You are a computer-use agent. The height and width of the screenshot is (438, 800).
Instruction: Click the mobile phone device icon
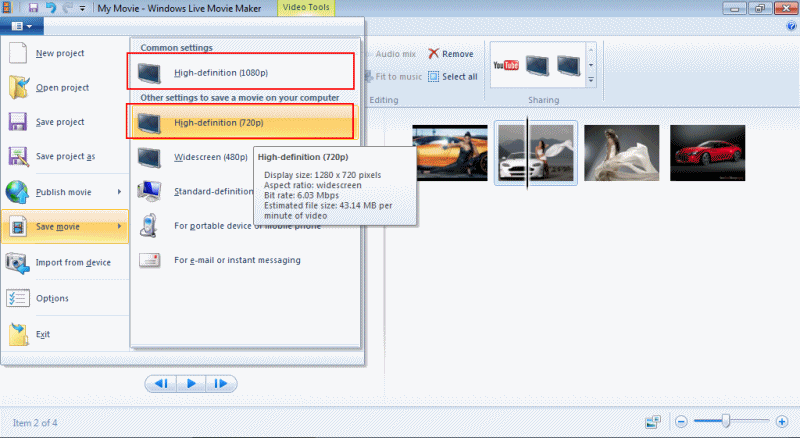148,226
